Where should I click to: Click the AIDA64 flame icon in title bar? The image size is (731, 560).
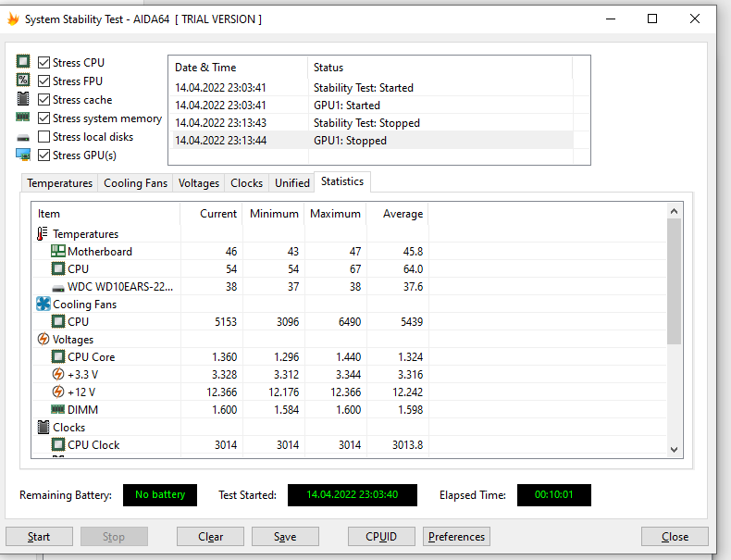pos(14,19)
